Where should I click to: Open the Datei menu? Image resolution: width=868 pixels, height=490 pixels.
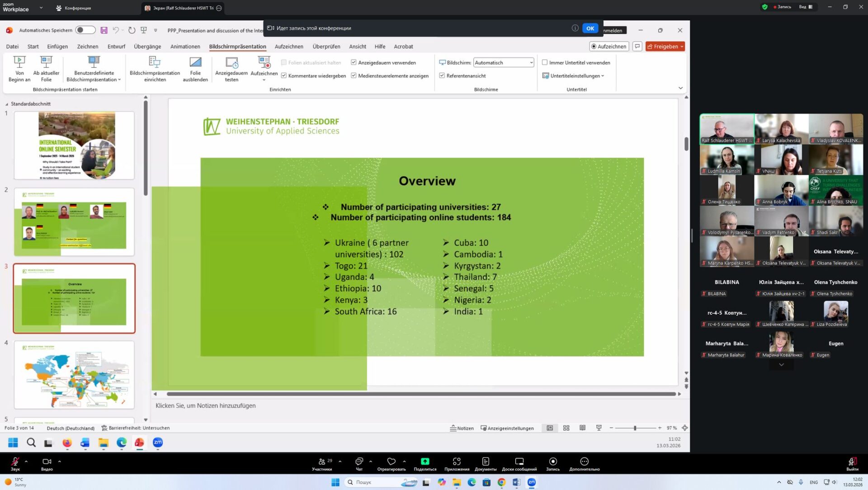tap(12, 47)
